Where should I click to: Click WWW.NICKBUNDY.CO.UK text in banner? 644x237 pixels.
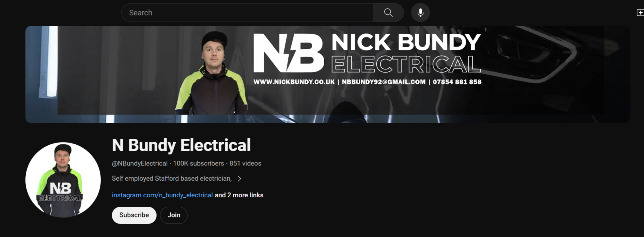pyautogui.click(x=294, y=82)
